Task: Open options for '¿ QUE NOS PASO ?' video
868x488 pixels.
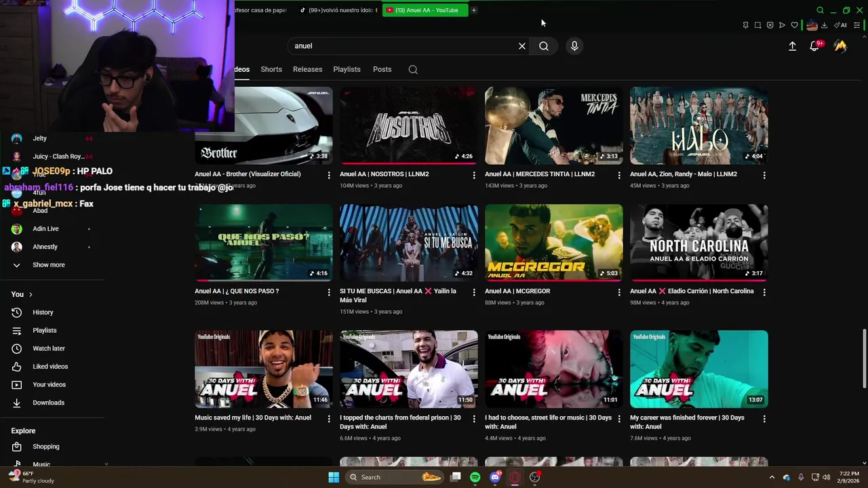Action: click(x=329, y=292)
